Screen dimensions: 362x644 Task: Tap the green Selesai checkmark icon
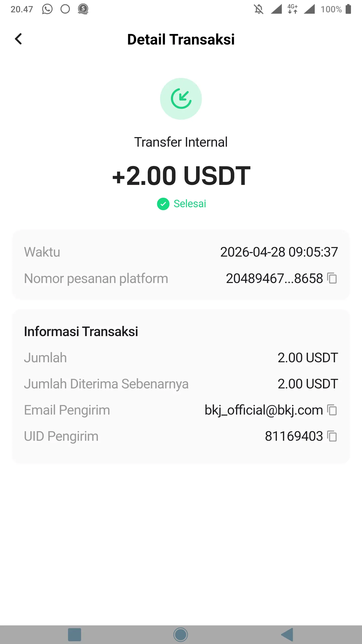point(163,204)
